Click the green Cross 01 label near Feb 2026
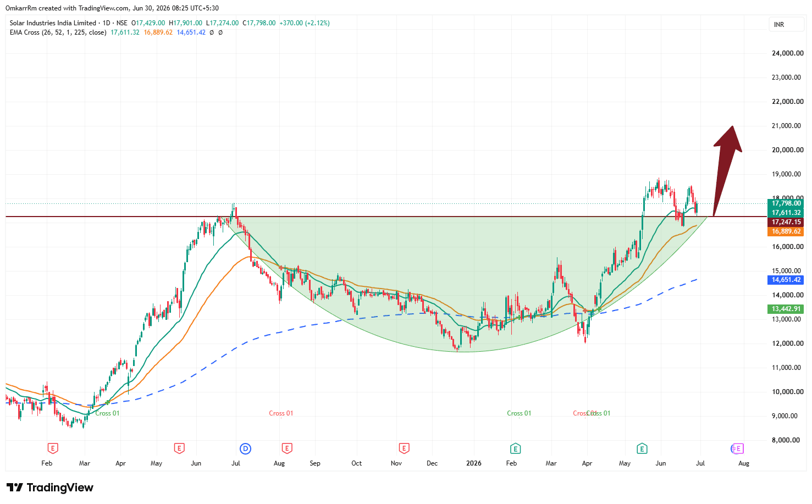This screenshot has width=812, height=504. tap(519, 413)
